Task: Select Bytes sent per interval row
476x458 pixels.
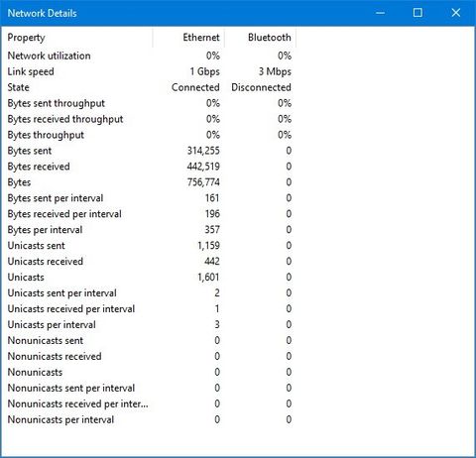Action: point(149,198)
